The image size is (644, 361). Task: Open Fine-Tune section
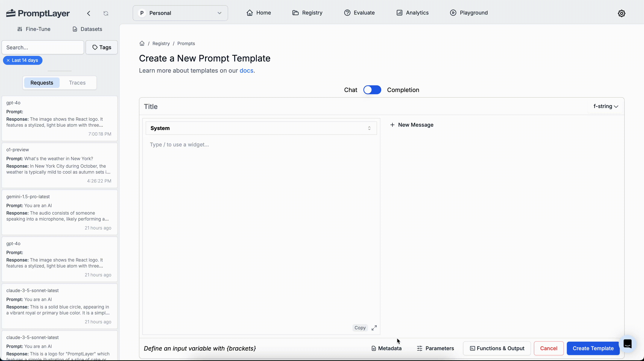34,29
